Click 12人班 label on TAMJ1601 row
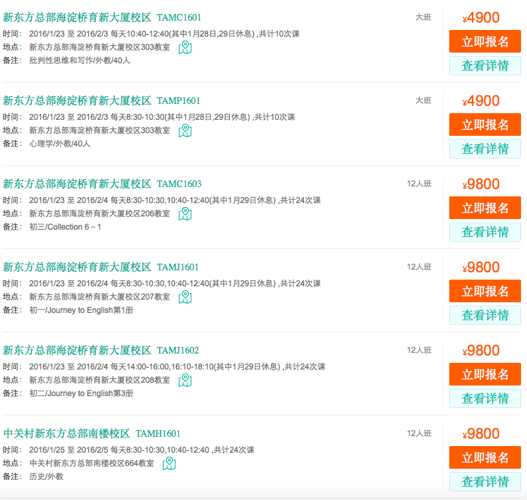This screenshot has height=500, width=527. 419,267
